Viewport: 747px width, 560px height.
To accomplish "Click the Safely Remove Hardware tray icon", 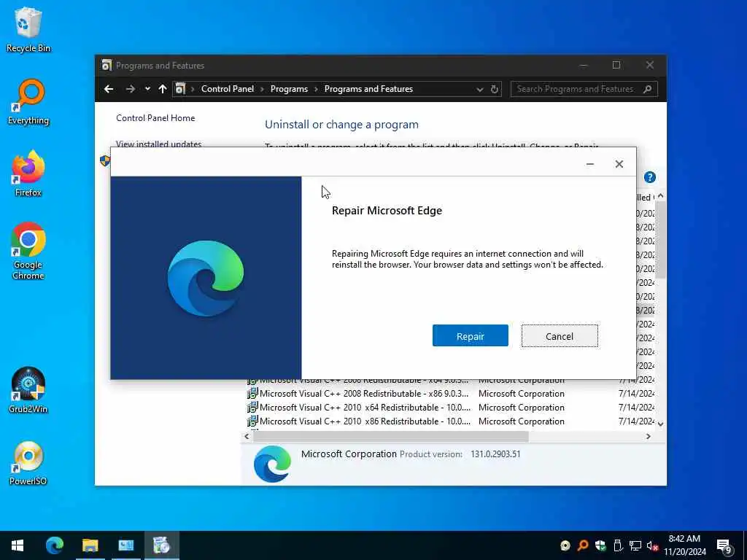I will (618, 545).
